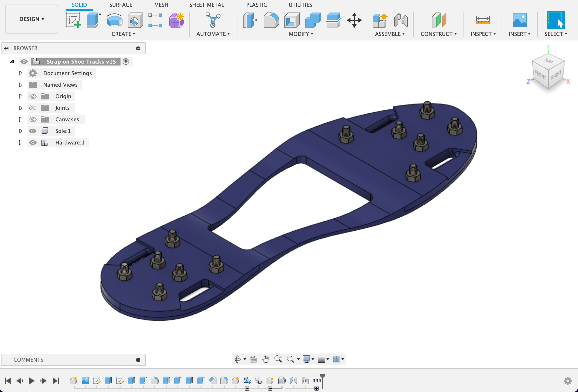Show the Origin folder contents in viewport

33,96
